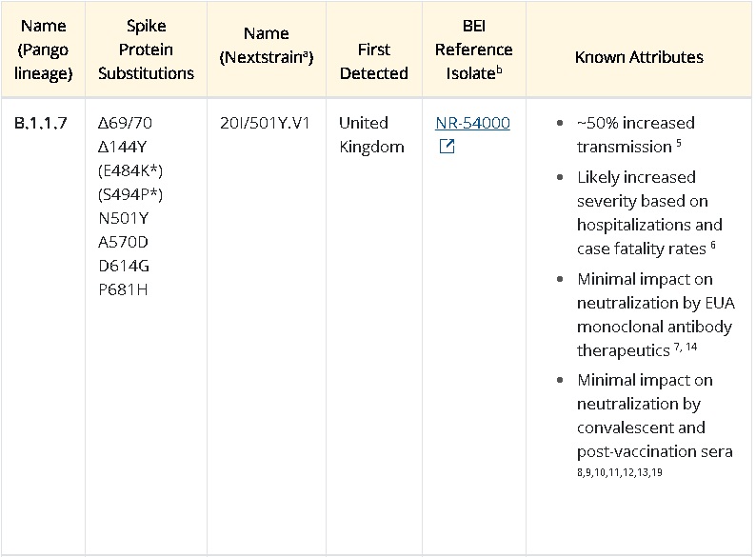Click the 20I/501Y.V1 Nextstrain name
This screenshot has height=557, width=756.
pos(265,123)
